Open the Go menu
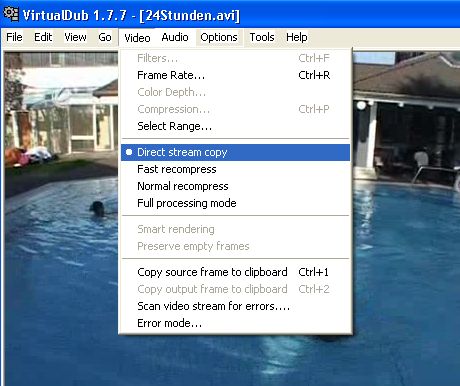Image resolution: width=460 pixels, height=386 pixels. pos(105,37)
